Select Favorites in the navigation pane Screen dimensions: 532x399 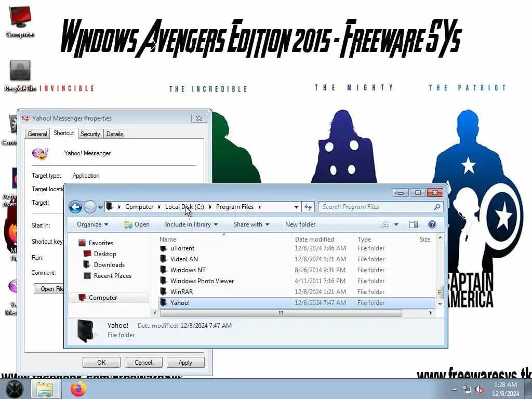tap(101, 243)
